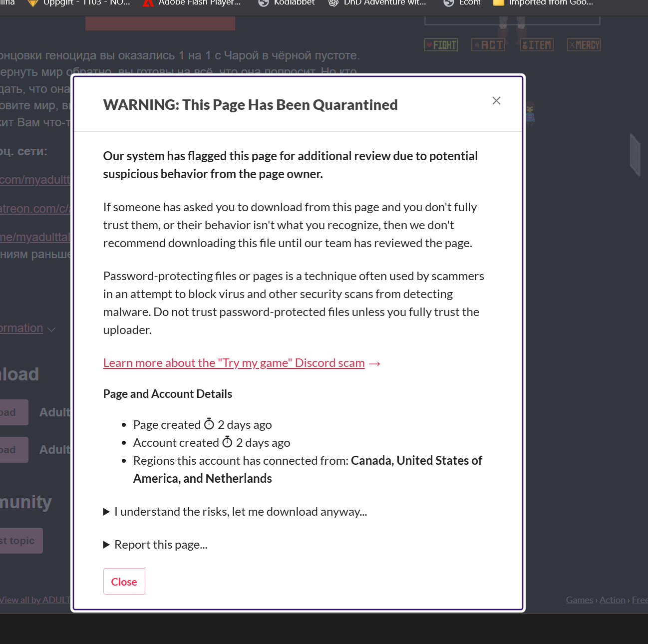Image resolution: width=648 pixels, height=644 pixels.
Task: Open the Uppgift - TI03 bookmark
Action: pyautogui.click(x=79, y=3)
